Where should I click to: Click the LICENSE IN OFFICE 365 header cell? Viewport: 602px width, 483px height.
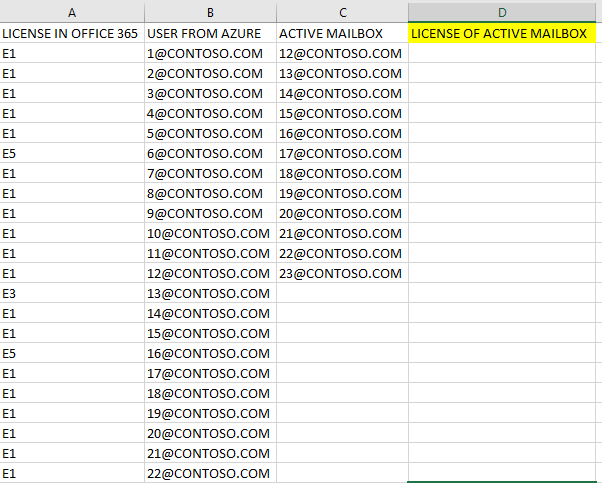72,33
